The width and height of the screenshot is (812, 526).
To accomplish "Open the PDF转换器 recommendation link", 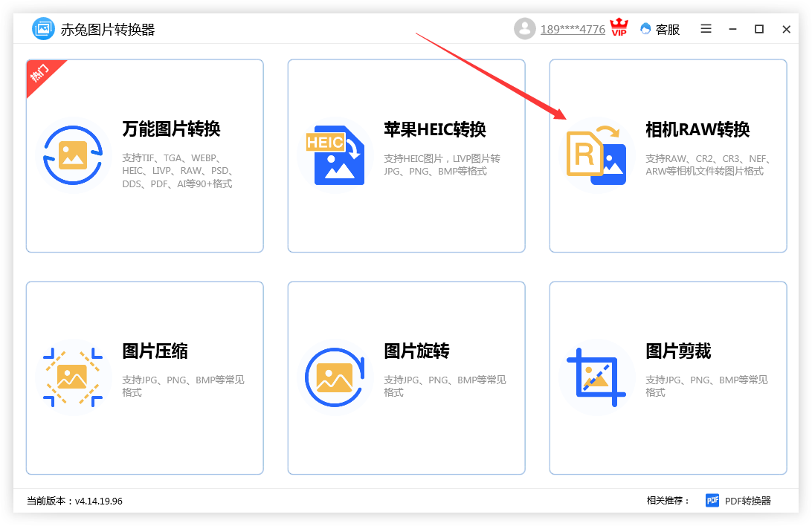I will pyautogui.click(x=748, y=501).
